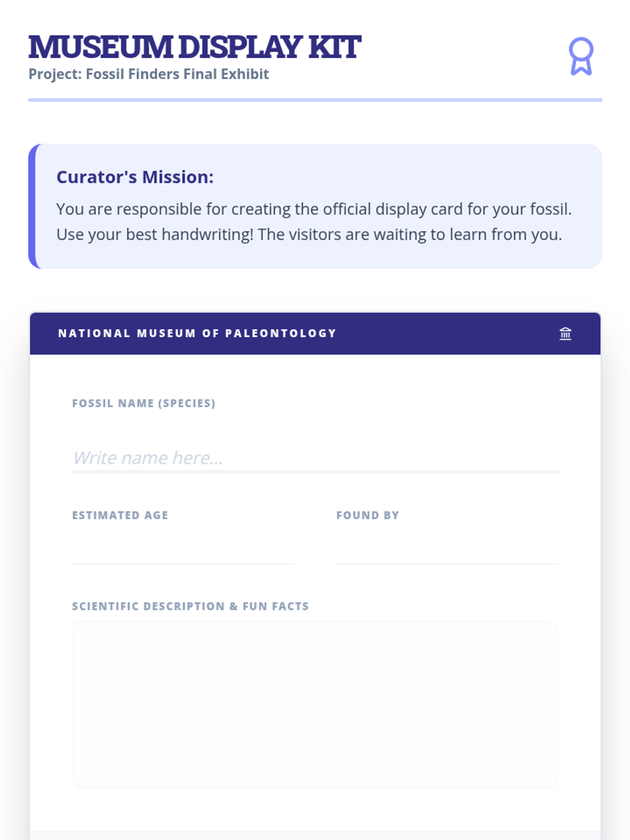
Task: Select 'Project: Fossil Finders Final Exhibit' subtitle
Action: (149, 74)
